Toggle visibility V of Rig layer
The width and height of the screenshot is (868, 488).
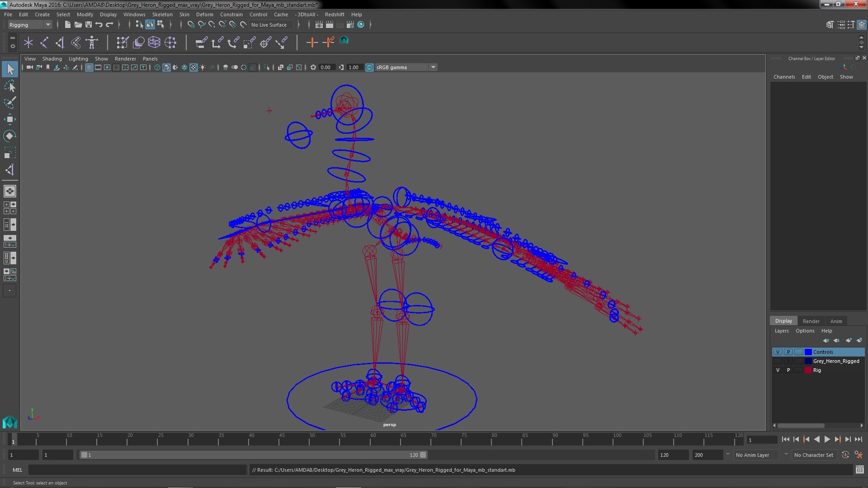click(778, 370)
